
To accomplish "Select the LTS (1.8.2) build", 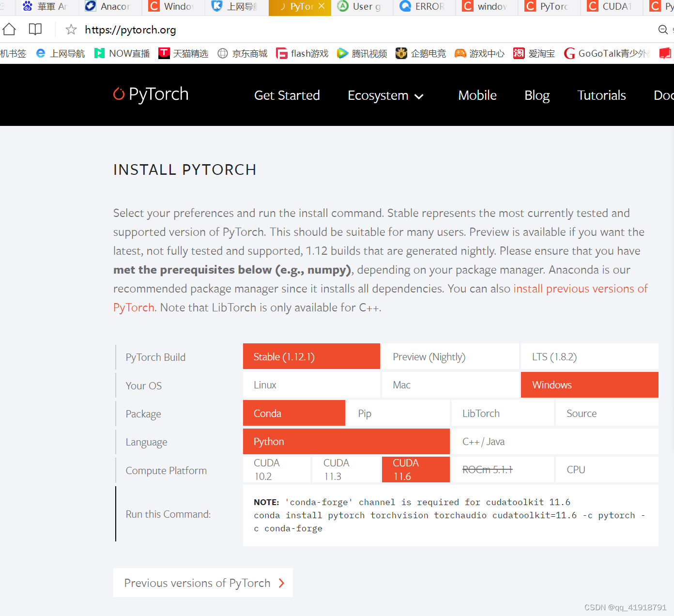I will click(590, 356).
